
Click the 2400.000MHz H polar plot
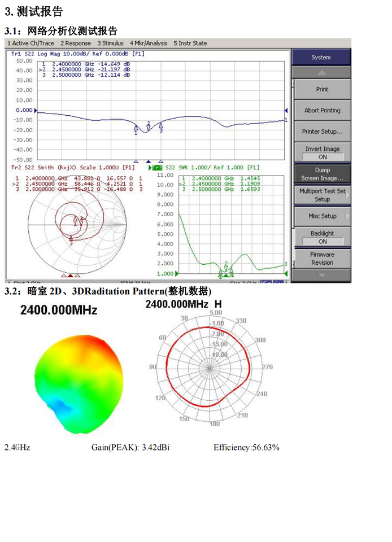tap(210, 369)
